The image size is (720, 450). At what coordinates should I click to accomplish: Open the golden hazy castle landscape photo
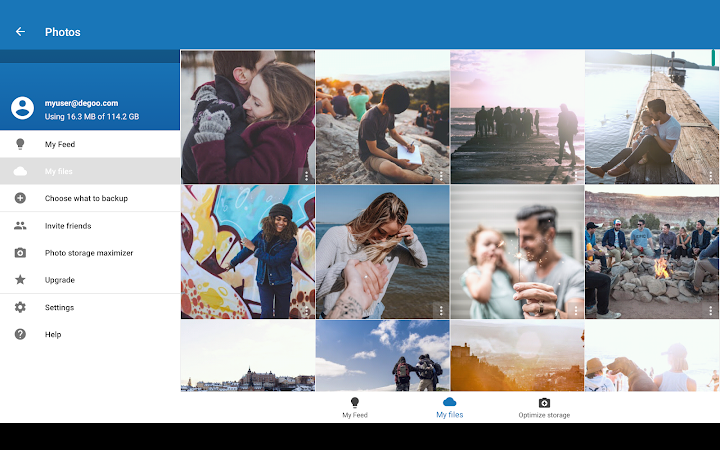click(x=517, y=355)
